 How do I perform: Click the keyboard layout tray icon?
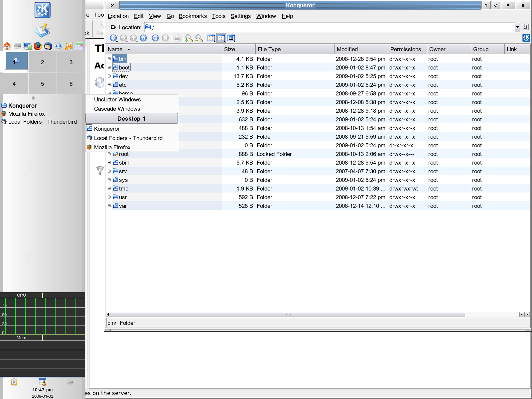(x=70, y=382)
